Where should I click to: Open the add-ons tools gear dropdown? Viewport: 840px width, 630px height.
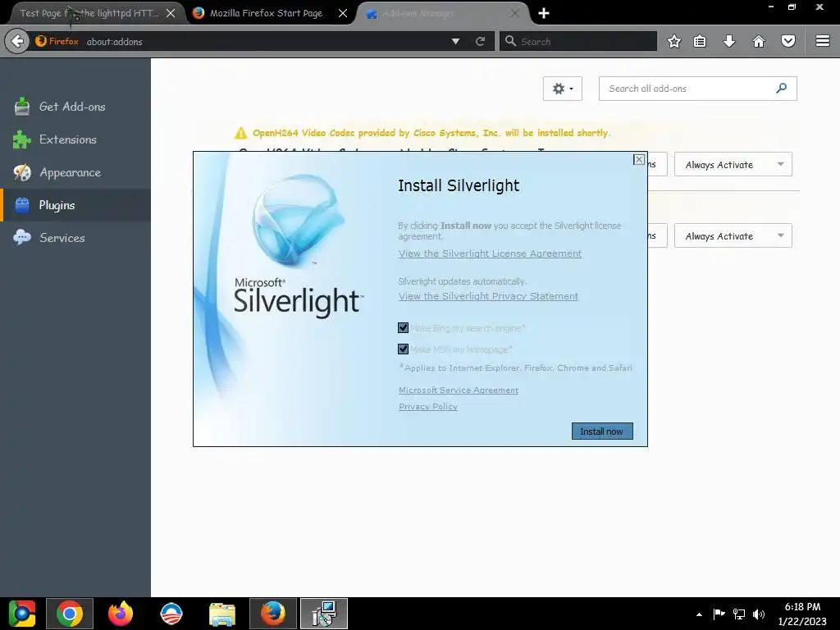[563, 89]
